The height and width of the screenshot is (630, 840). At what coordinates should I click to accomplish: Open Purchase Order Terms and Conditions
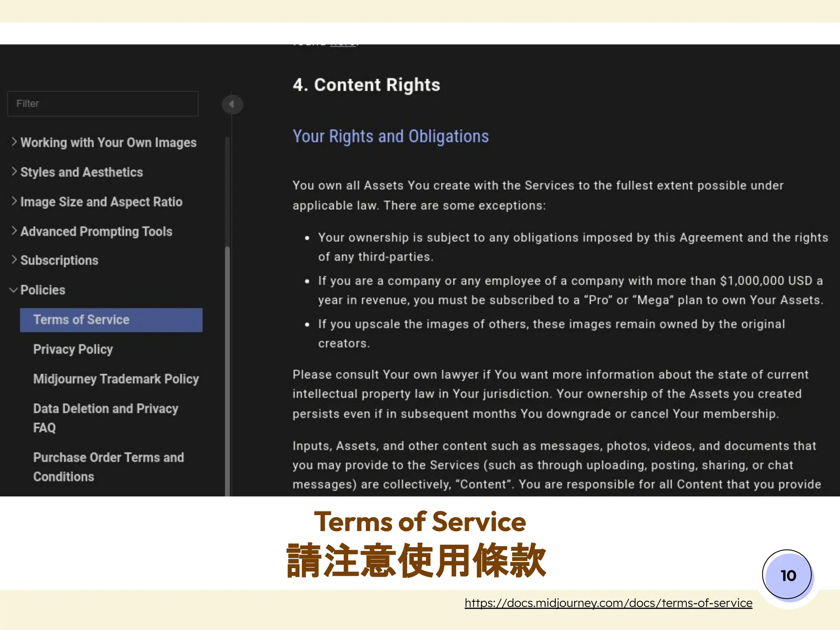pos(109,467)
